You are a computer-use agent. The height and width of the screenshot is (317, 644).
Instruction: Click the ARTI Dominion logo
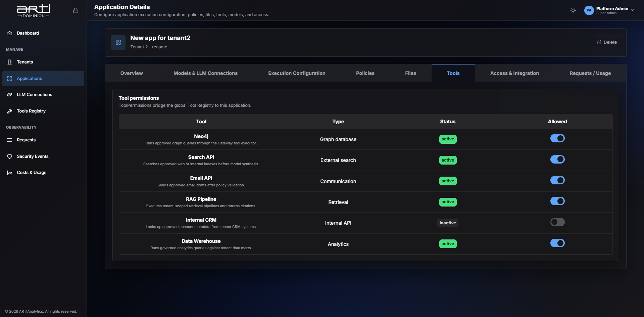tap(34, 10)
